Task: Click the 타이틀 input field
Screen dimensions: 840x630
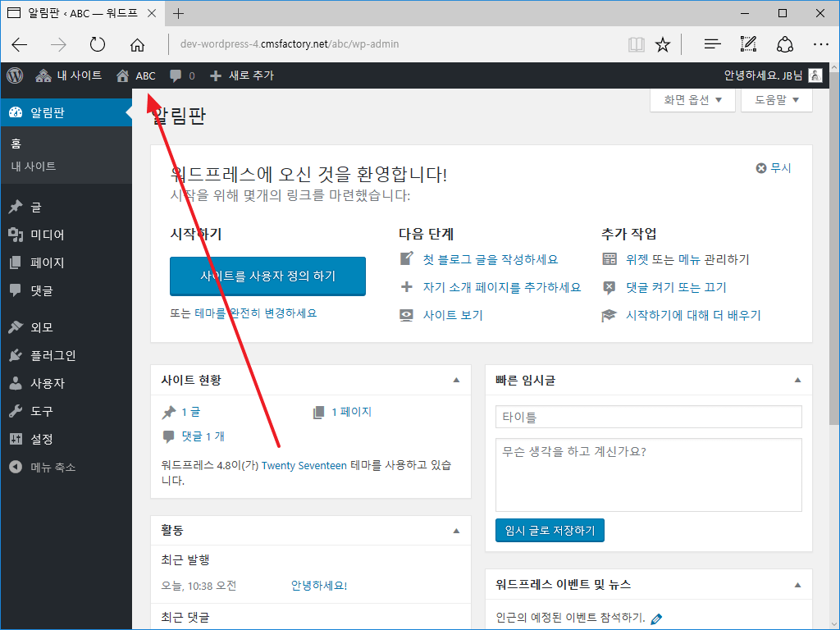Action: tap(648, 417)
